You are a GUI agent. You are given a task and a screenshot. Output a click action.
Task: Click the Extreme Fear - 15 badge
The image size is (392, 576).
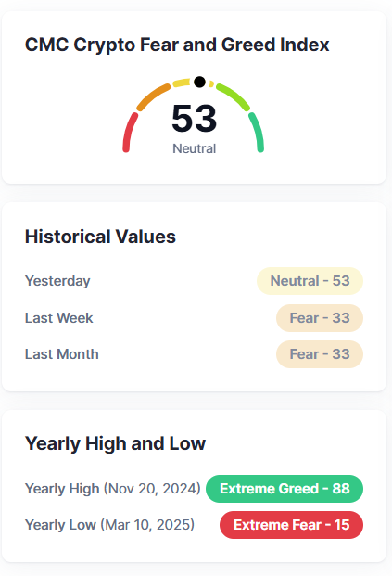click(291, 525)
